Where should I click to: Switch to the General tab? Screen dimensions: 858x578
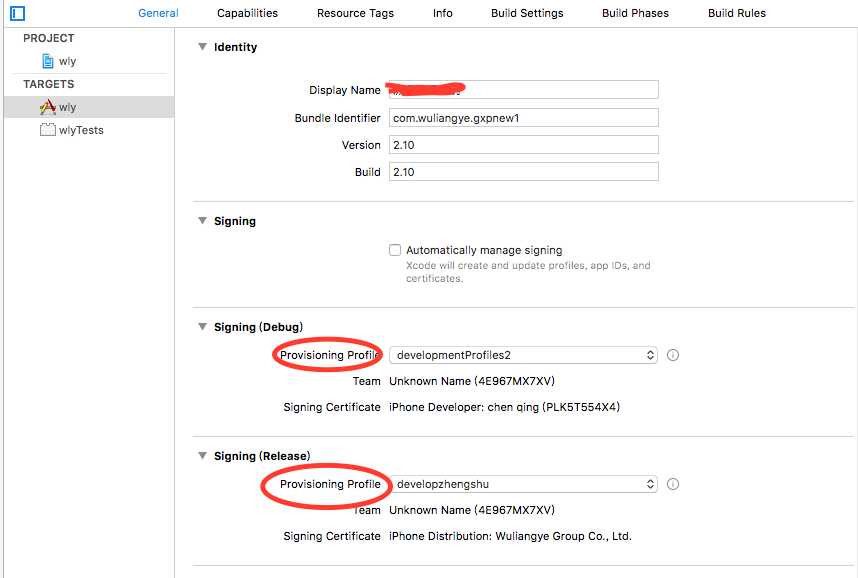click(158, 13)
